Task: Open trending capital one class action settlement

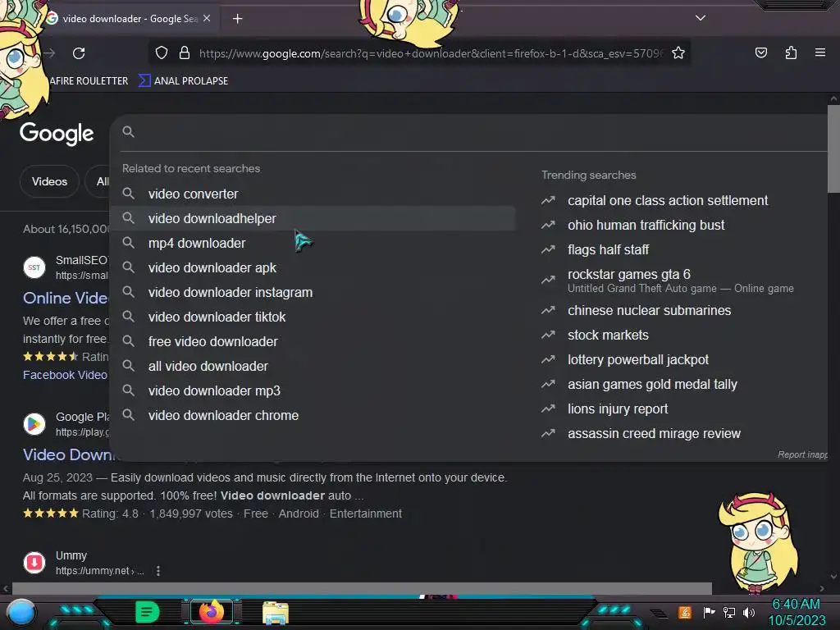Action: [668, 200]
